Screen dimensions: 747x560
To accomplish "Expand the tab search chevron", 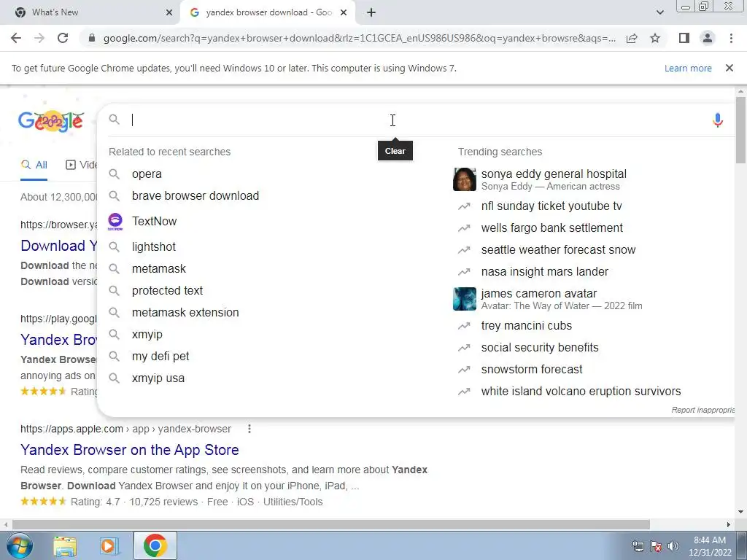I will coord(659,12).
